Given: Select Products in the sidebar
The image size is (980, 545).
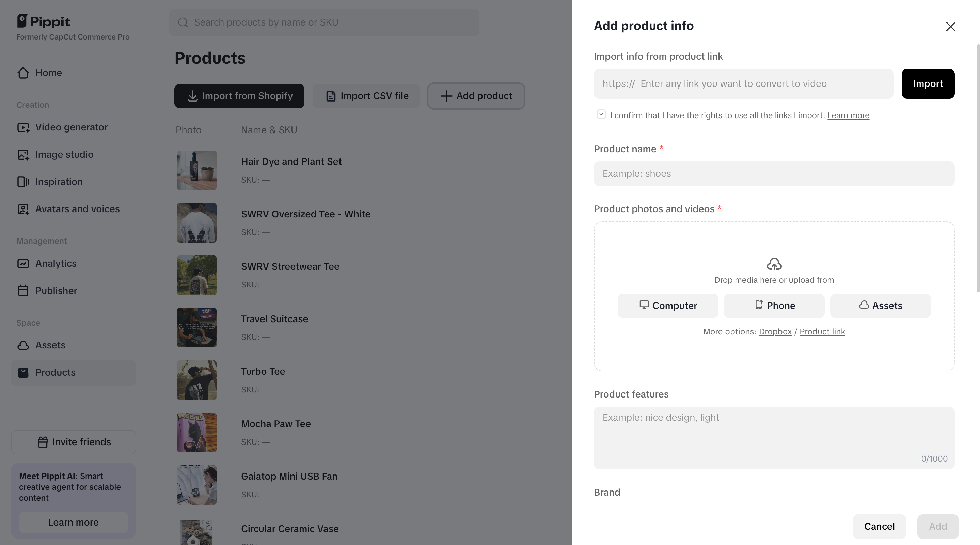Looking at the screenshot, I should [56, 373].
